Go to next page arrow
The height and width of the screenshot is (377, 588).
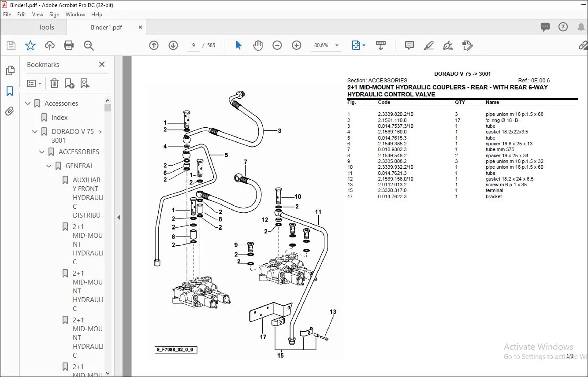pos(173,45)
